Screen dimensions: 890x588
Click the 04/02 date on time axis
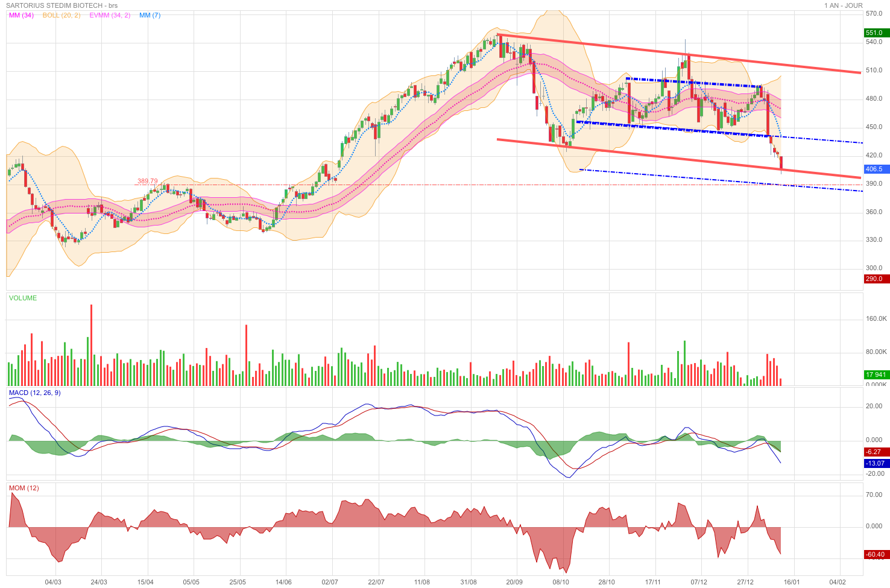click(838, 582)
